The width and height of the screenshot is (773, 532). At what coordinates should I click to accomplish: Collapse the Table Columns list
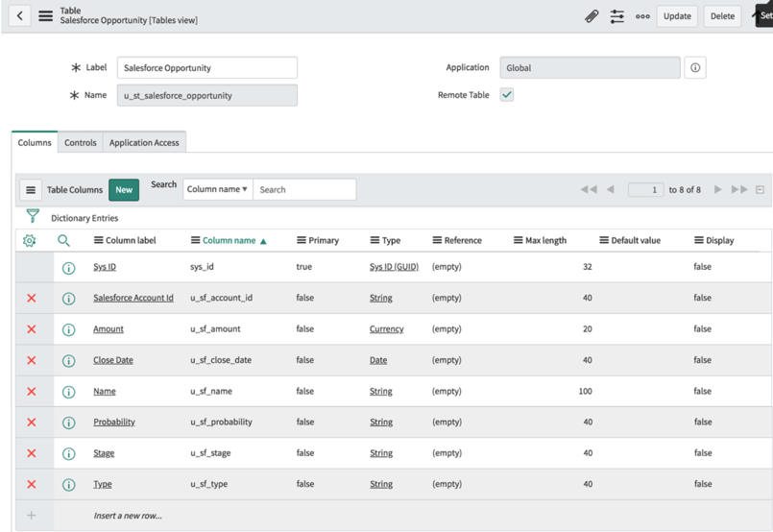(x=761, y=190)
